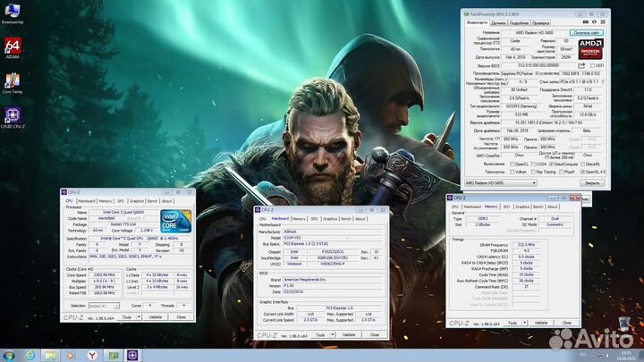The width and height of the screenshot is (644, 362).
Task: Open the CPUID CPU-Z desktop shortcut
Action: [x=13, y=118]
